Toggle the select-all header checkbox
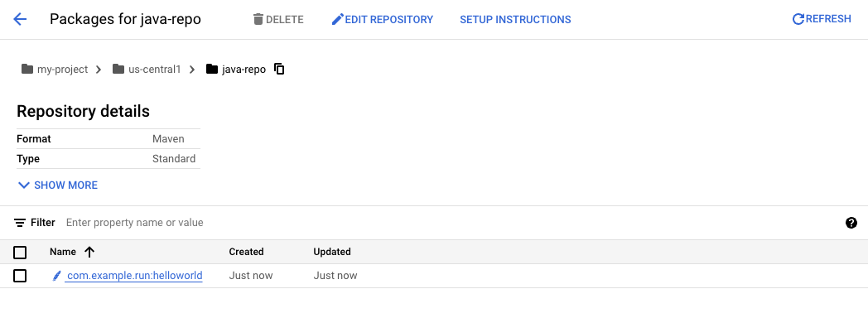868x318 pixels. tap(20, 253)
